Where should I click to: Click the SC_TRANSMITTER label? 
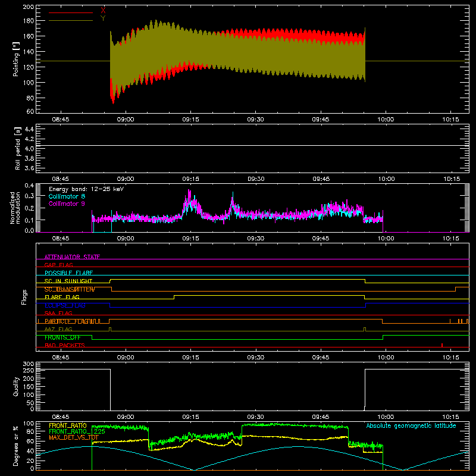click(70, 289)
